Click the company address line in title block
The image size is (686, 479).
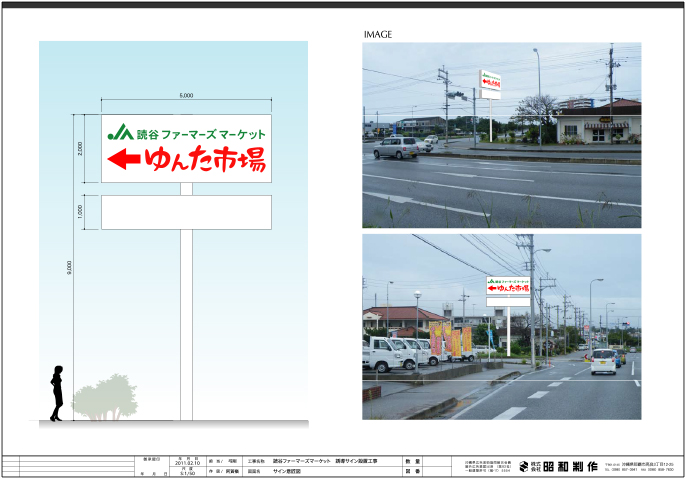click(x=639, y=464)
